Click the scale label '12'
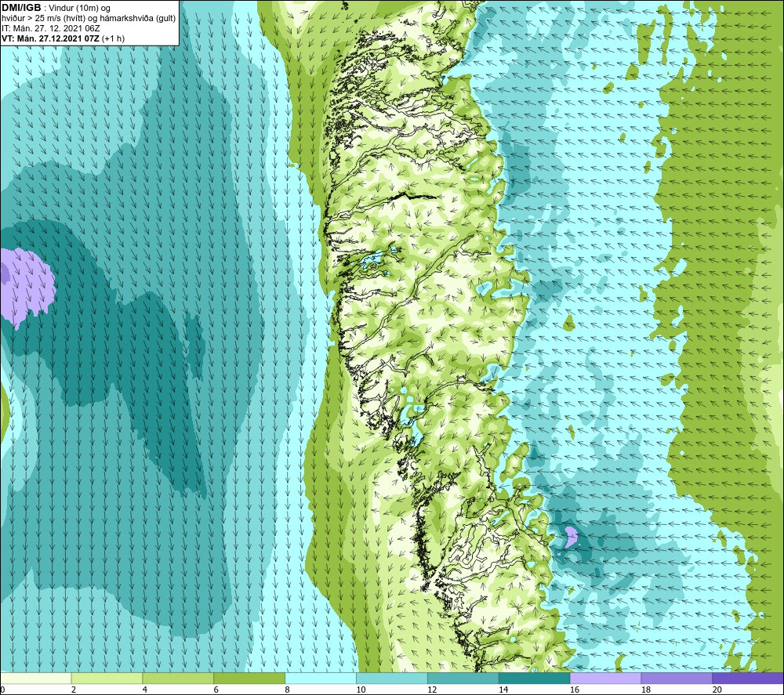 pos(432,690)
